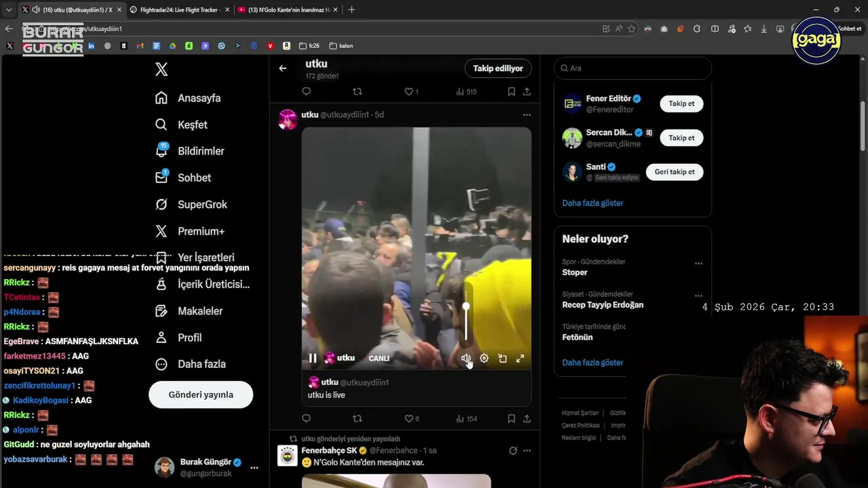Open the Fetönün trending topic
This screenshot has width=868, height=488.
(578, 337)
